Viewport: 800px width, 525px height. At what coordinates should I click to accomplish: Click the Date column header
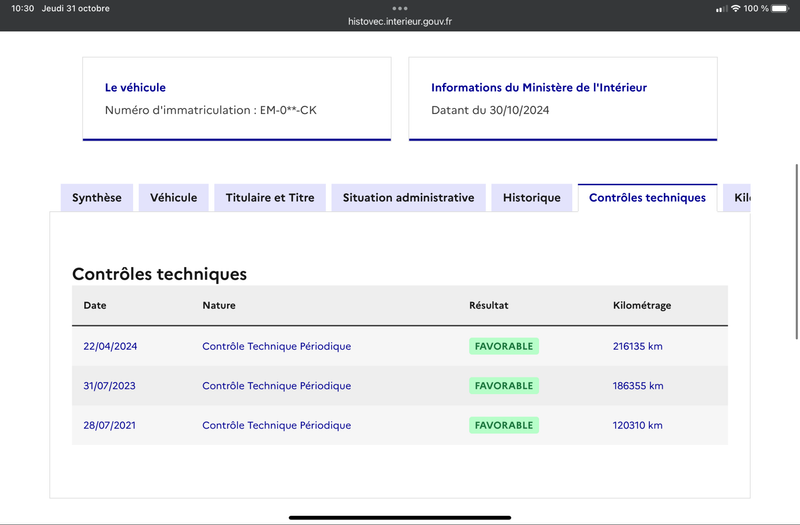click(95, 305)
